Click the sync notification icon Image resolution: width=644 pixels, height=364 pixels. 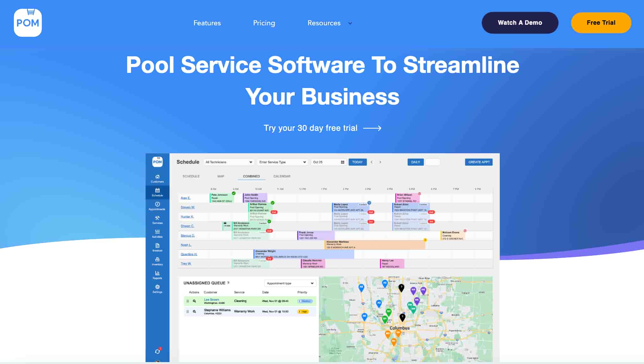(158, 351)
